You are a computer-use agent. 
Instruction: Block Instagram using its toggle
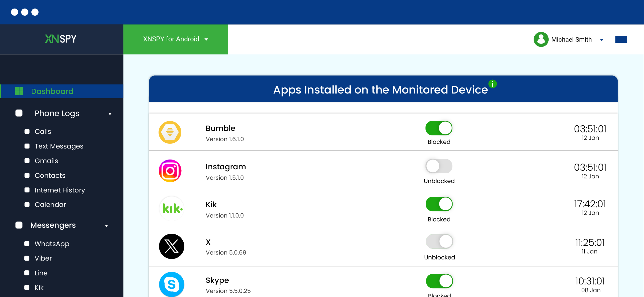[x=439, y=166]
